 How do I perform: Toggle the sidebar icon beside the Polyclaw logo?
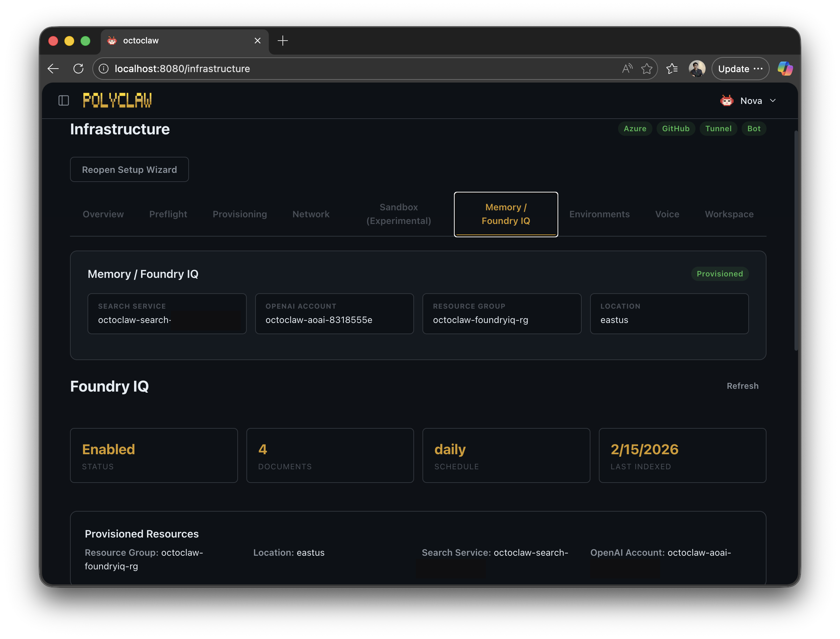coord(64,100)
